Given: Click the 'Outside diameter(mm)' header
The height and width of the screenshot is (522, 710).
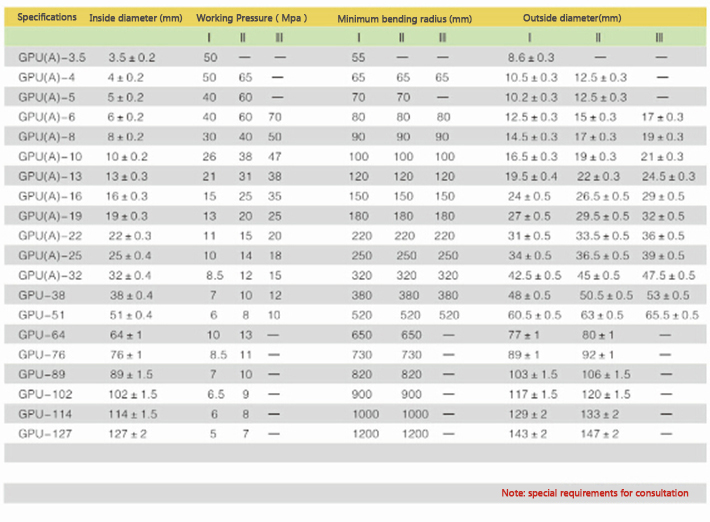Looking at the screenshot, I should [x=572, y=18].
